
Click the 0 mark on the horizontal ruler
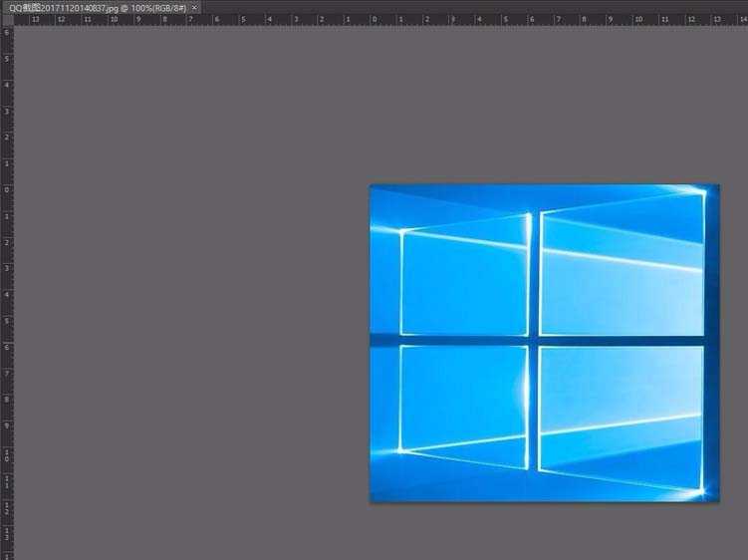(374, 20)
